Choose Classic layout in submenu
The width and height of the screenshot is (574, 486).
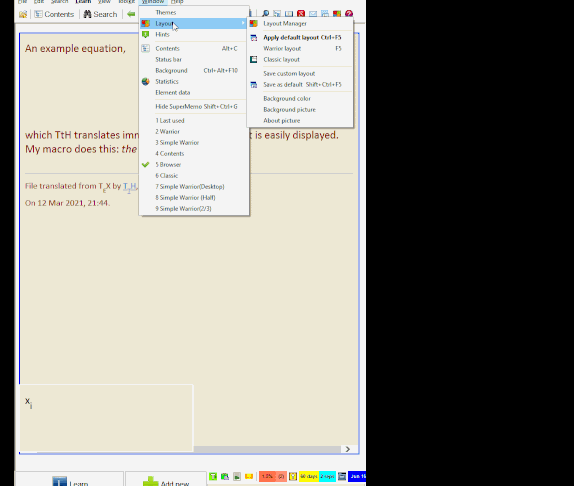(300, 59)
